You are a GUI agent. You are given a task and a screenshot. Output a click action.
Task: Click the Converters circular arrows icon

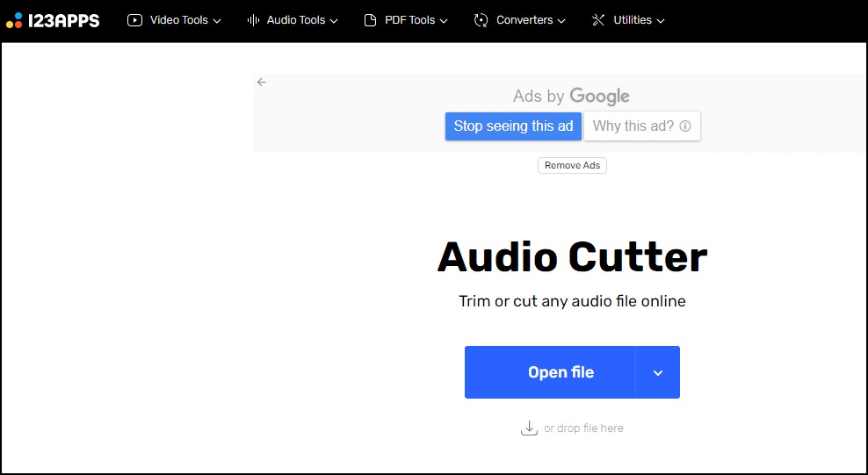coord(481,20)
